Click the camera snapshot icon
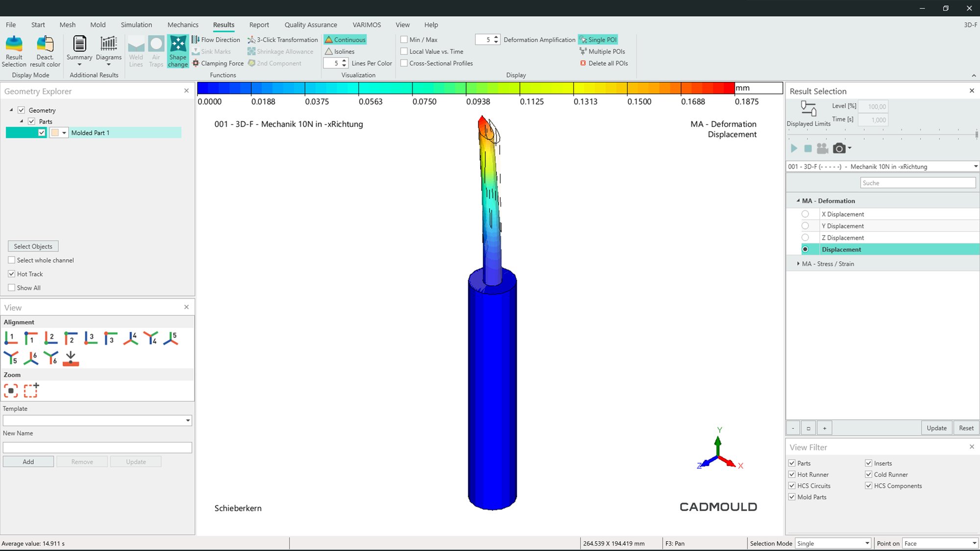The height and width of the screenshot is (551, 980). [839, 148]
